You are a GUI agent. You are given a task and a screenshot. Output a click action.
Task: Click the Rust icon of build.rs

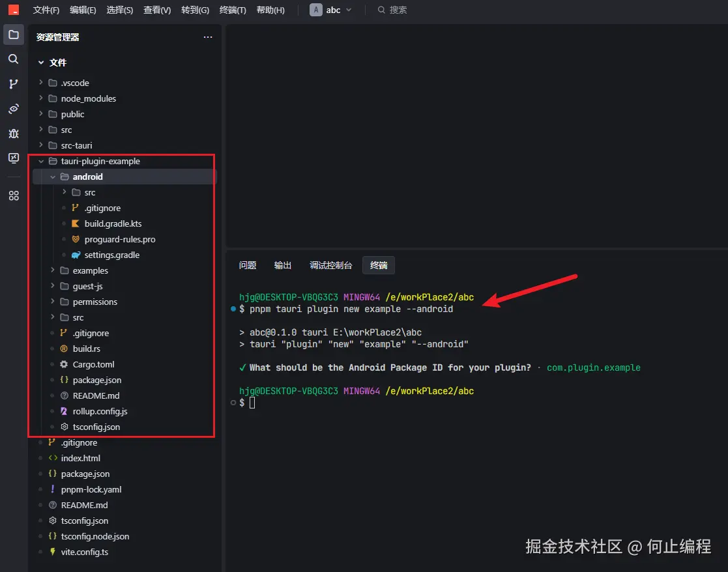coord(64,349)
